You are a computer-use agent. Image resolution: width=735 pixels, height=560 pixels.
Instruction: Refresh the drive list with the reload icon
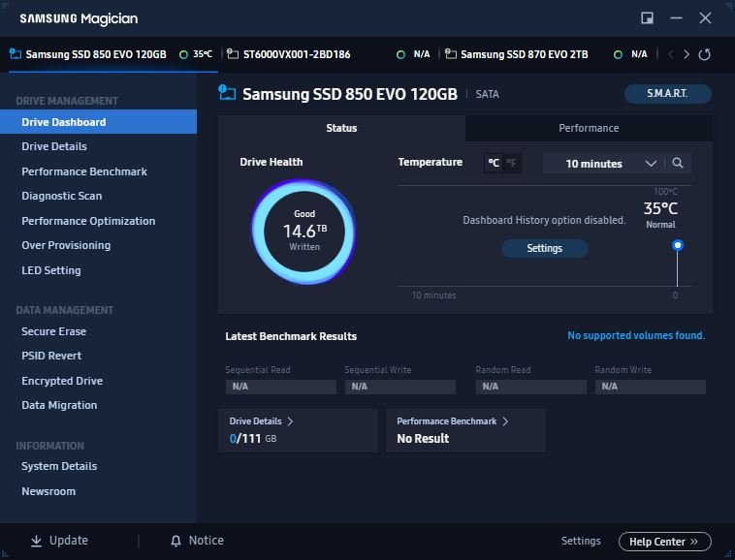704,54
